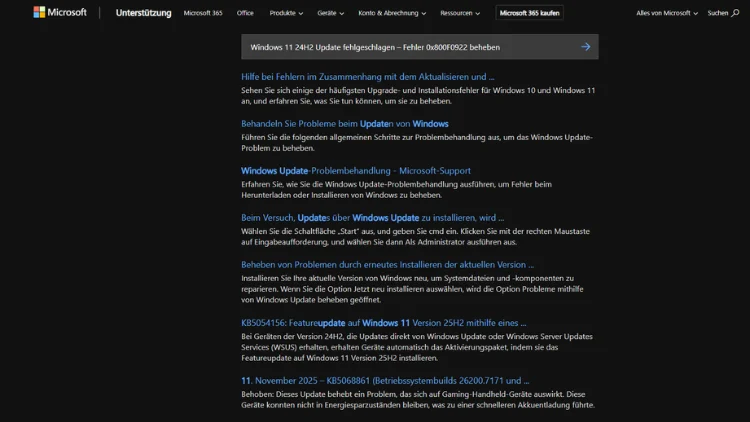Click the text 'Sehen Sie sich einige der häufigsten'

[x=305, y=90]
